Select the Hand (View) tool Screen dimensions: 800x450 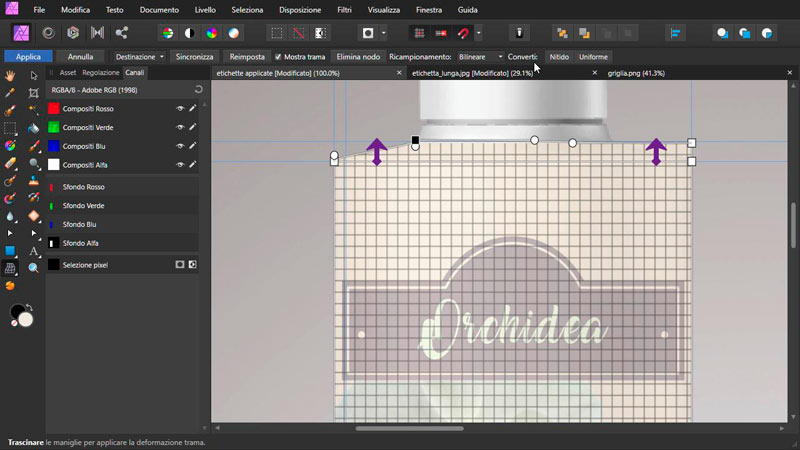10,76
